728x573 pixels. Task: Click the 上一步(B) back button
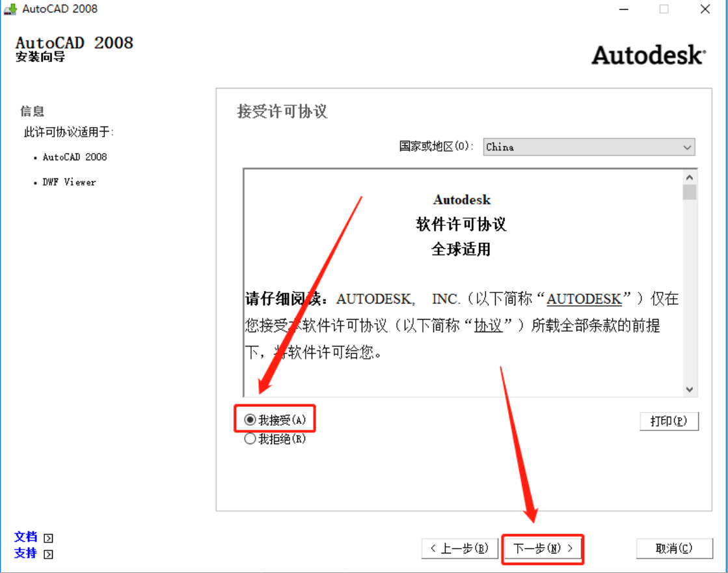(x=460, y=548)
